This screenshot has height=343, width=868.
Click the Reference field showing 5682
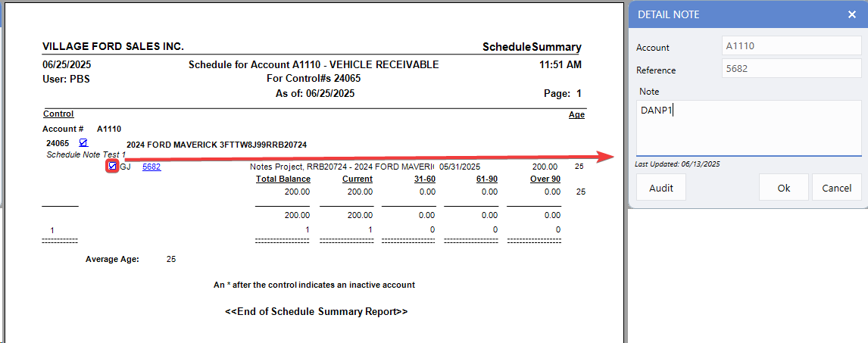[x=790, y=70]
